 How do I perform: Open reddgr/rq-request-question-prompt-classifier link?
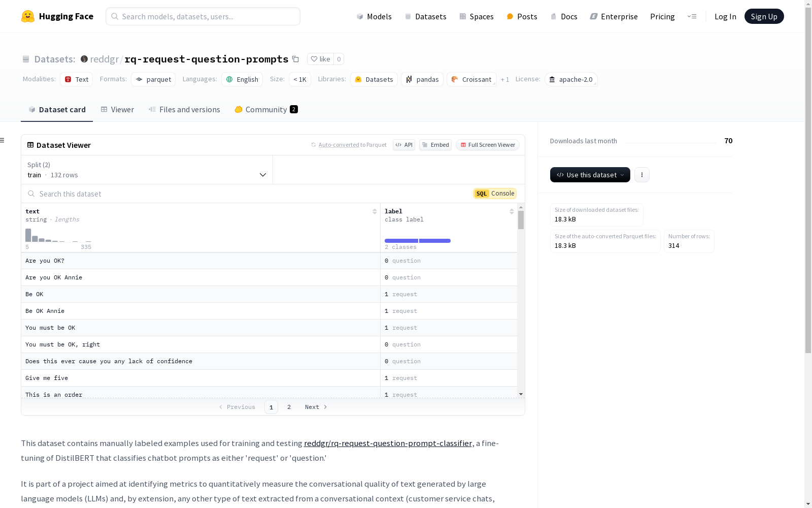(x=388, y=443)
